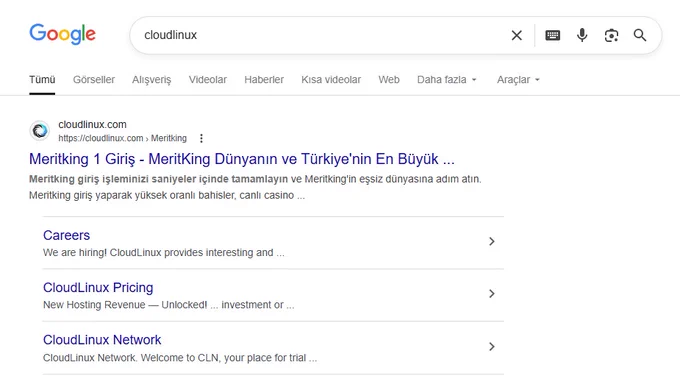Switch to the Videolar tab
The height and width of the screenshot is (376, 680).
point(208,80)
